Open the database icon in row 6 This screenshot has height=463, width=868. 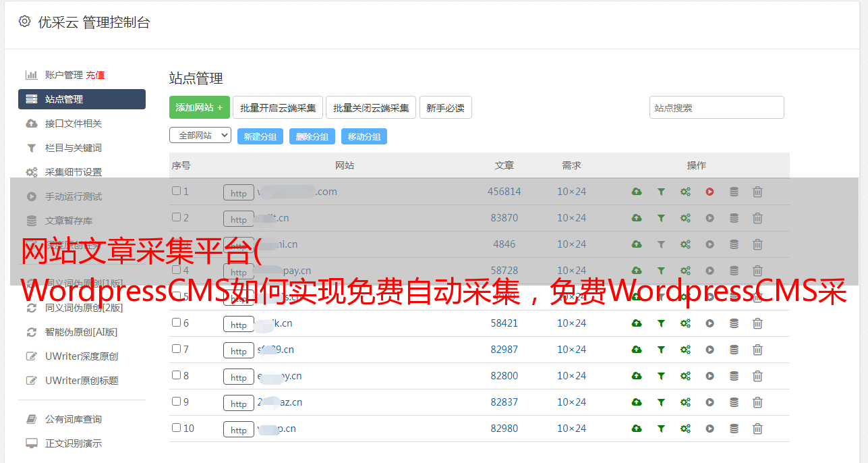(734, 323)
